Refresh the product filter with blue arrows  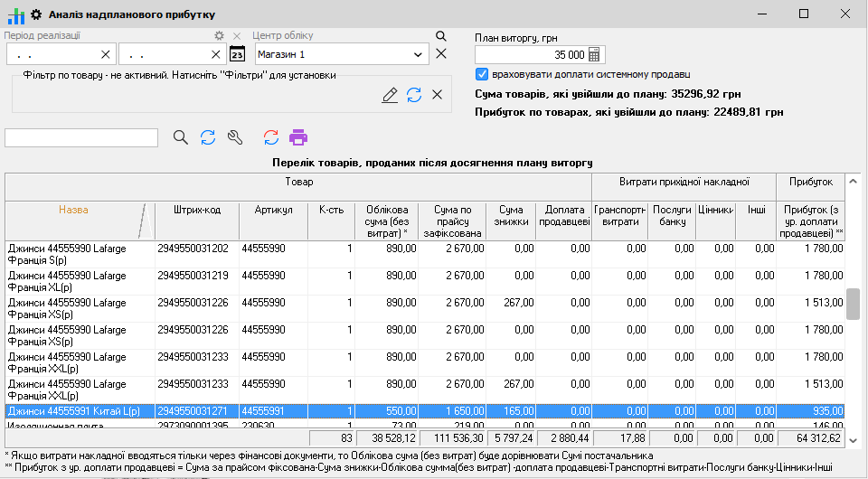coord(414,95)
